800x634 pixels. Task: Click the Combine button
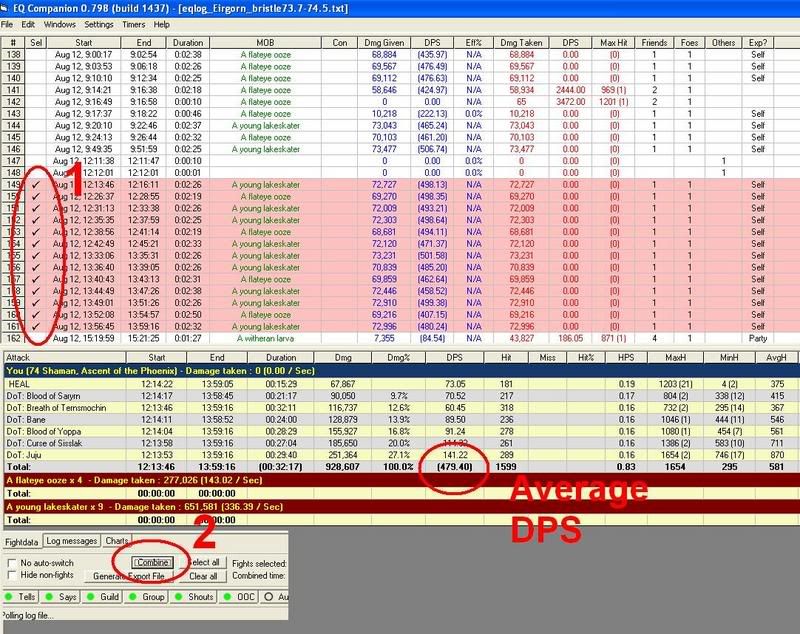tap(153, 563)
